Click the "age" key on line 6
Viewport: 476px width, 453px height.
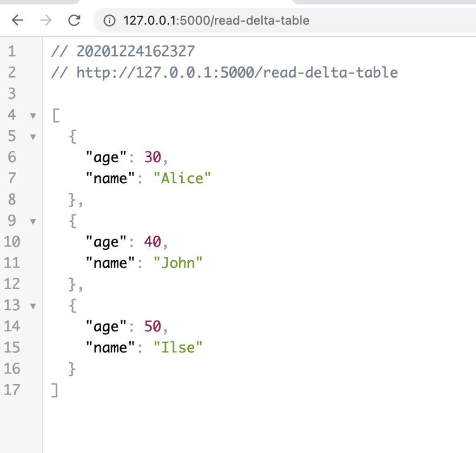point(105,157)
